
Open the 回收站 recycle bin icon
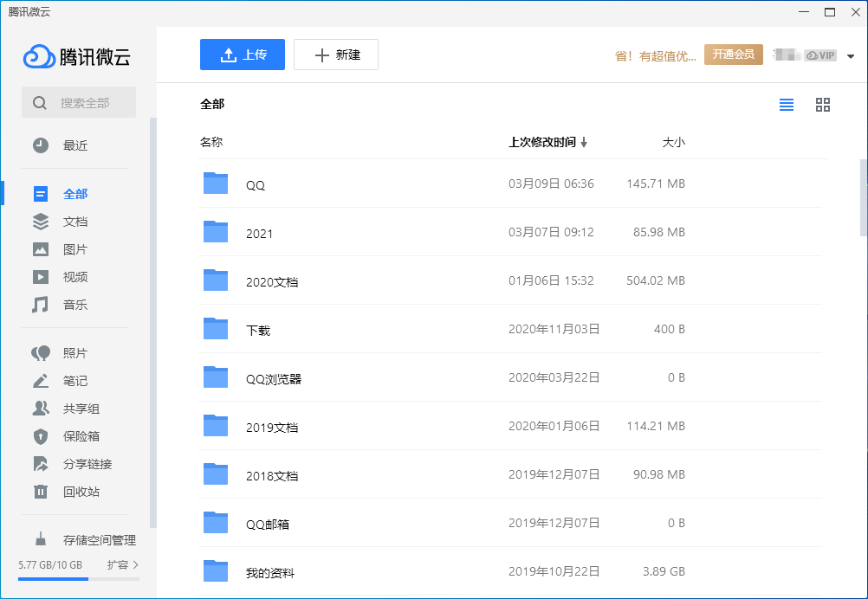(41, 492)
